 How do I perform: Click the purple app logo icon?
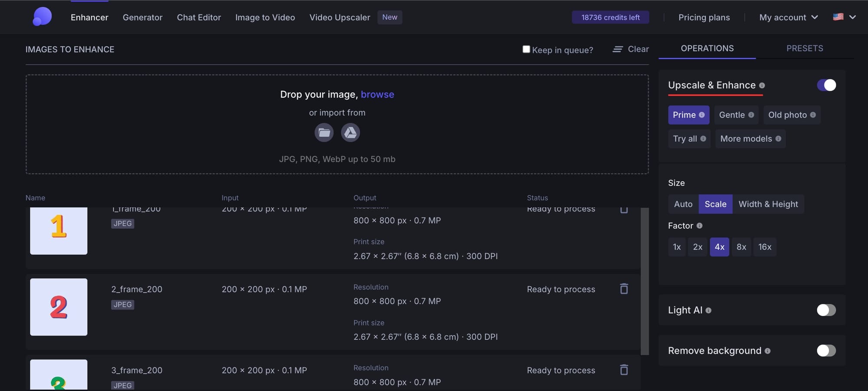[42, 17]
